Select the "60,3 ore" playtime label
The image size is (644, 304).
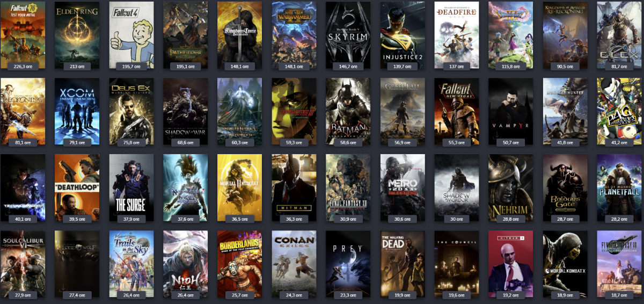click(x=239, y=143)
